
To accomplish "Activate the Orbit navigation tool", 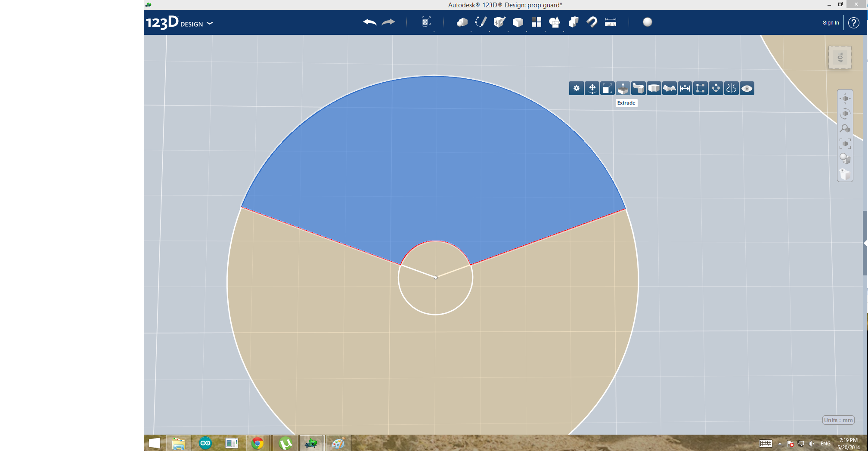I will [x=845, y=114].
